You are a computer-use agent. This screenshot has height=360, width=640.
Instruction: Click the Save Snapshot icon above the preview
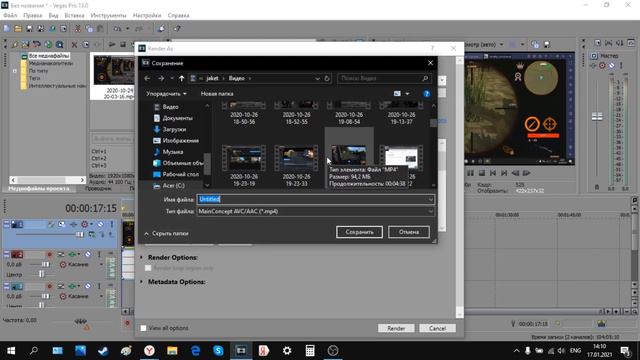pos(547,44)
